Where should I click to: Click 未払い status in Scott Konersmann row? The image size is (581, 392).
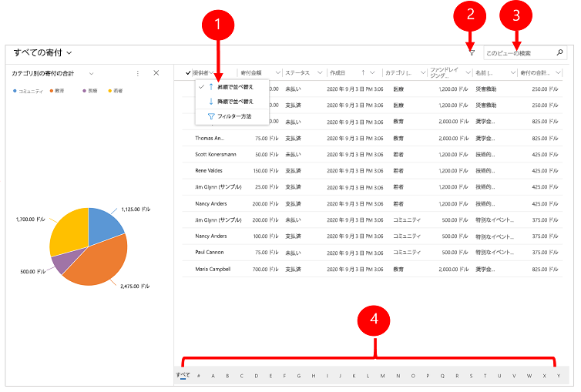click(x=293, y=154)
